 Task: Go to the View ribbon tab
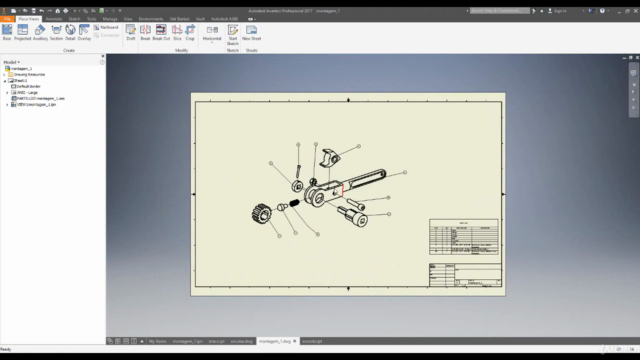128,19
